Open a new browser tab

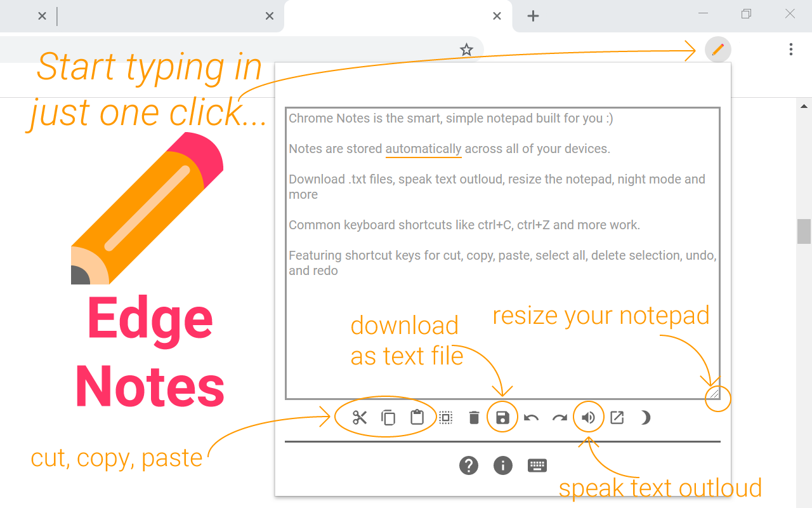(534, 17)
